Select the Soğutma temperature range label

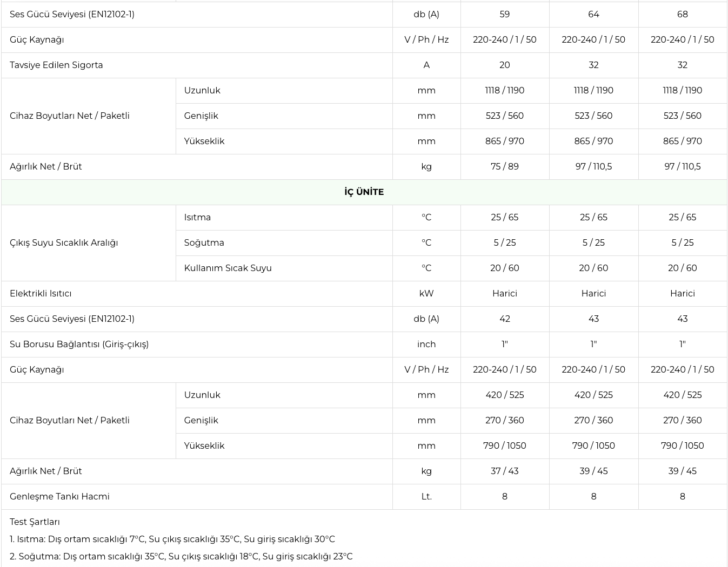tap(204, 243)
